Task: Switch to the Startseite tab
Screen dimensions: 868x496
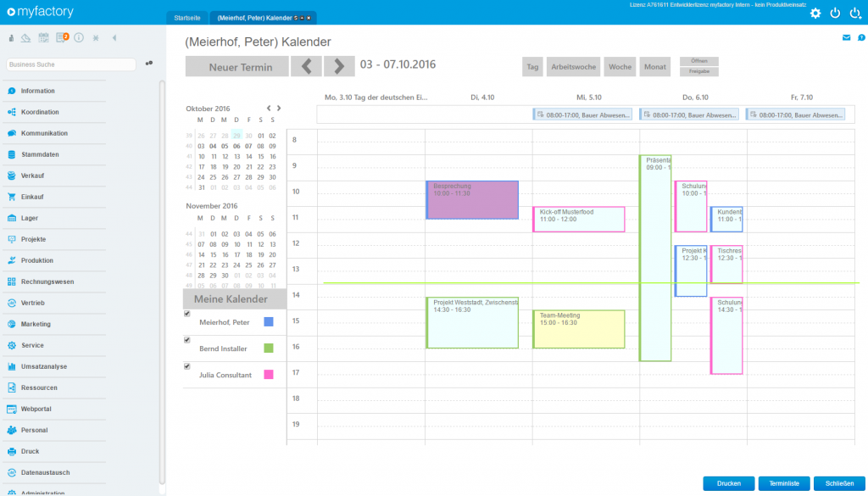Action: [186, 16]
